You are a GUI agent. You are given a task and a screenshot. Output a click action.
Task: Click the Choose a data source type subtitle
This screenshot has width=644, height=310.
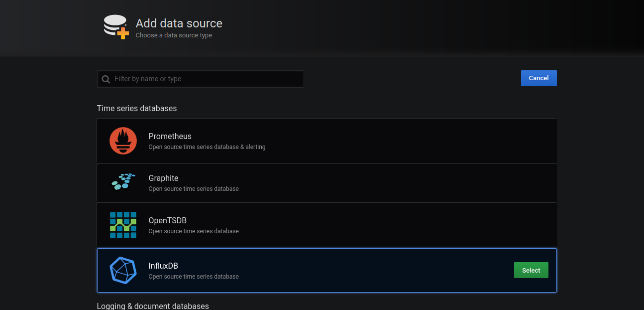[174, 35]
